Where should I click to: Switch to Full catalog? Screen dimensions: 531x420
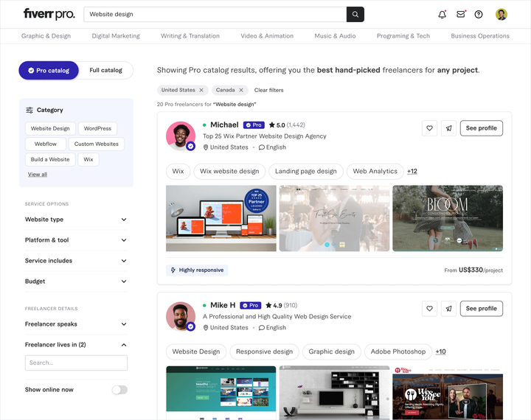click(x=105, y=71)
